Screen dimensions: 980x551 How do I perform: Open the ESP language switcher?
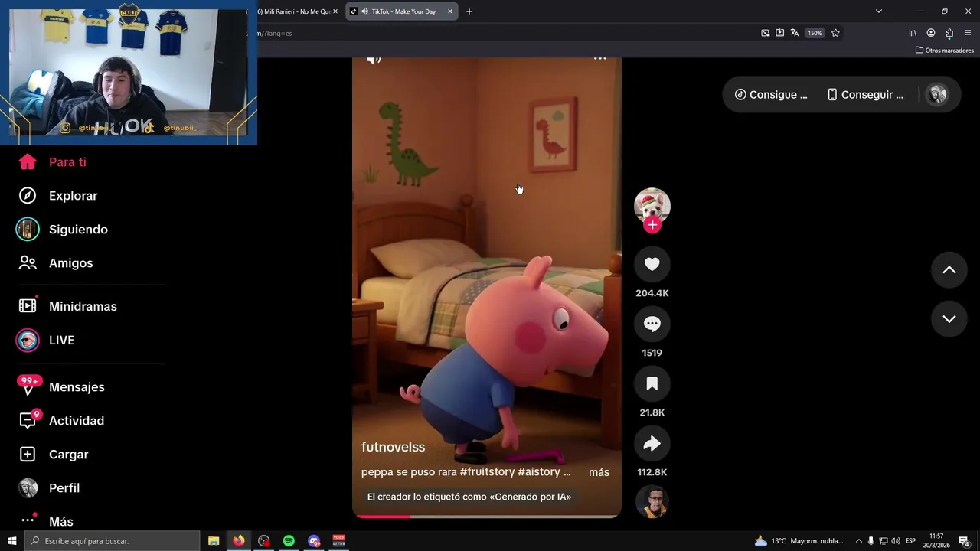pos(911,541)
